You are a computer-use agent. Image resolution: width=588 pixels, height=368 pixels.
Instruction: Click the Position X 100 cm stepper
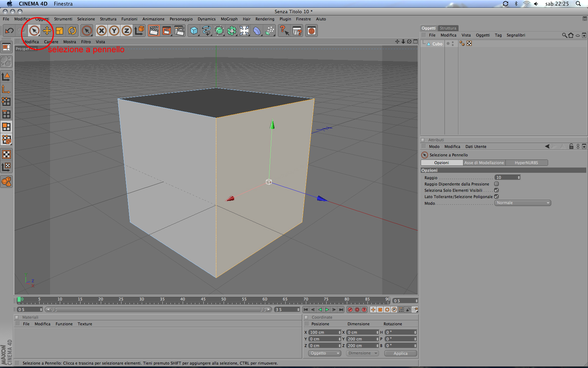click(x=339, y=332)
